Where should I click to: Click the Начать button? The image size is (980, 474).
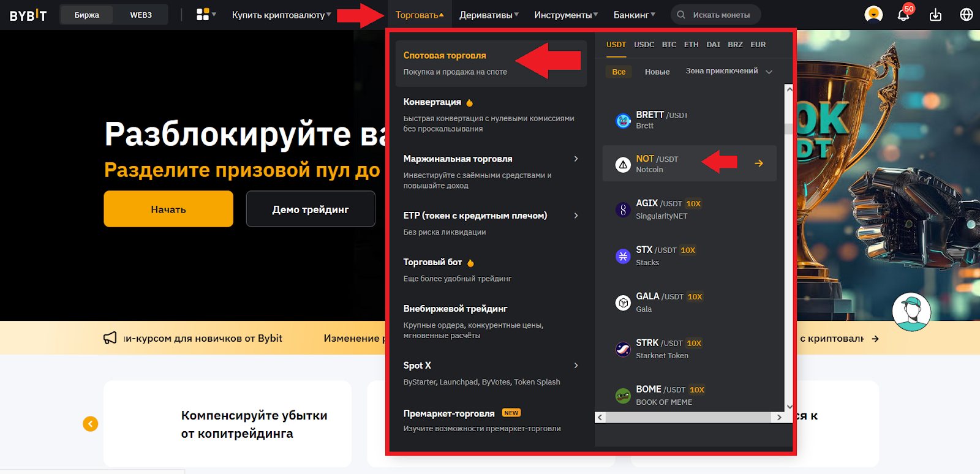[168, 209]
